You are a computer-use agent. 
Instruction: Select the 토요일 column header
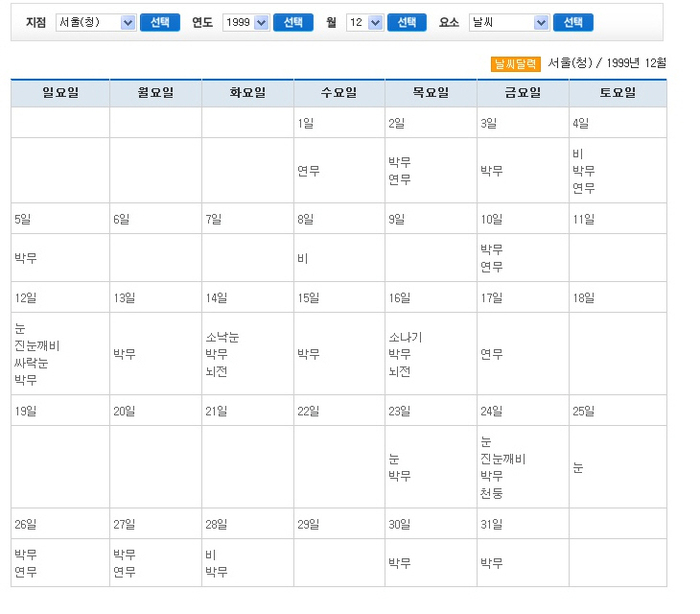(x=617, y=93)
